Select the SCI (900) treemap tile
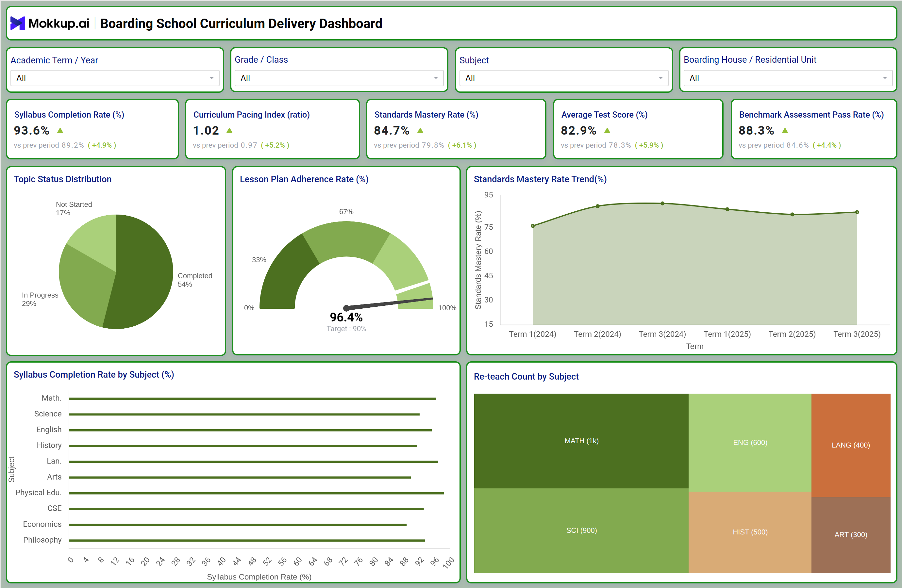This screenshot has width=902, height=588. pyautogui.click(x=581, y=531)
